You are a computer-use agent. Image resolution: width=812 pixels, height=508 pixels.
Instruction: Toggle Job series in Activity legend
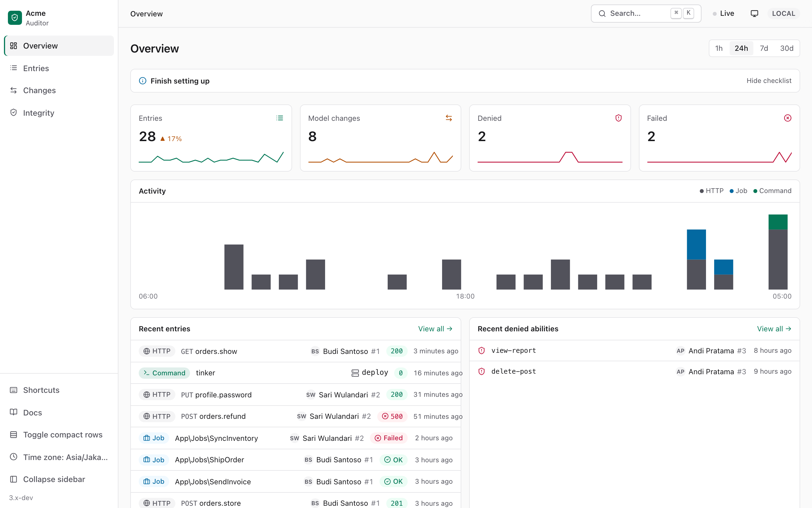(738, 191)
